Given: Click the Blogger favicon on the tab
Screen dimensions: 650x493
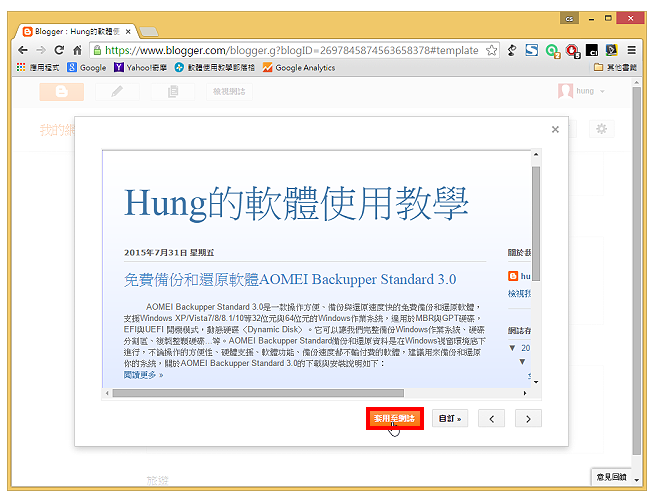Looking at the screenshot, I should pos(28,32).
